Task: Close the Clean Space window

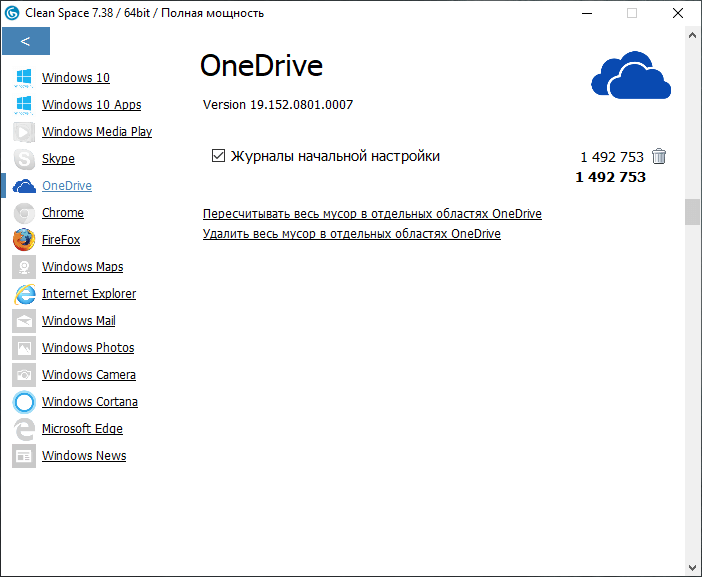Action: coord(678,13)
